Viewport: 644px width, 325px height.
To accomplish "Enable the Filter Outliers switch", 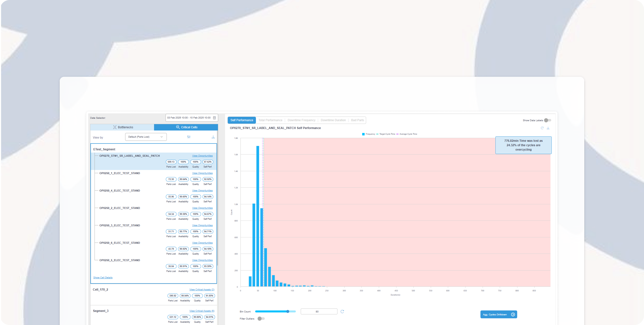I will point(261,319).
